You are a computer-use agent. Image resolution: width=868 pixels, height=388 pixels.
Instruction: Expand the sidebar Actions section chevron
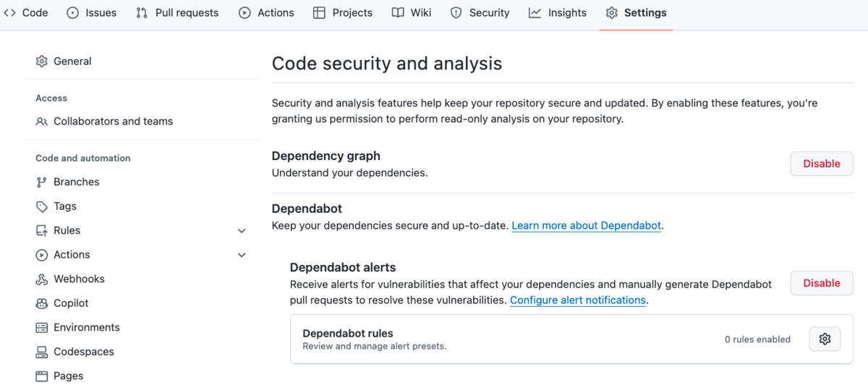(242, 255)
